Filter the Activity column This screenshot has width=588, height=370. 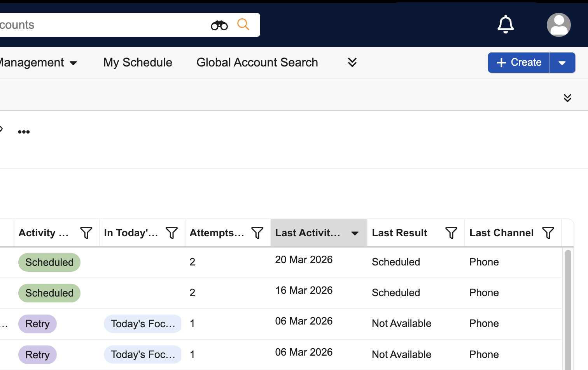pos(86,233)
